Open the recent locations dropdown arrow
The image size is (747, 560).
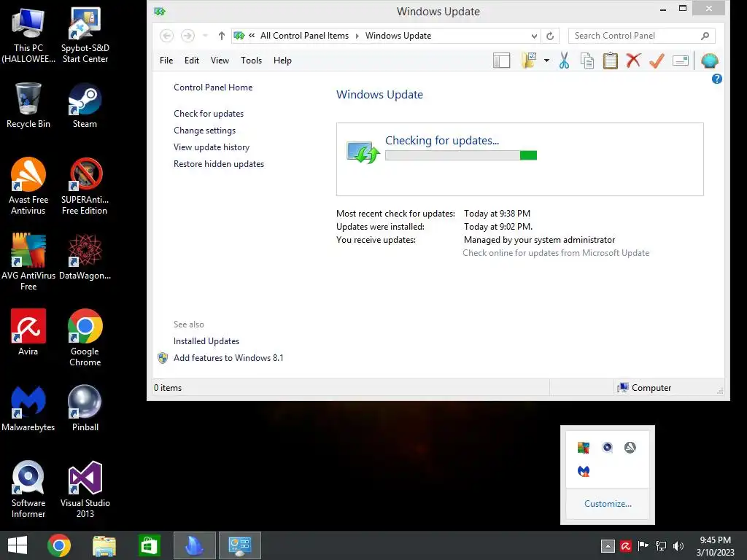point(205,35)
